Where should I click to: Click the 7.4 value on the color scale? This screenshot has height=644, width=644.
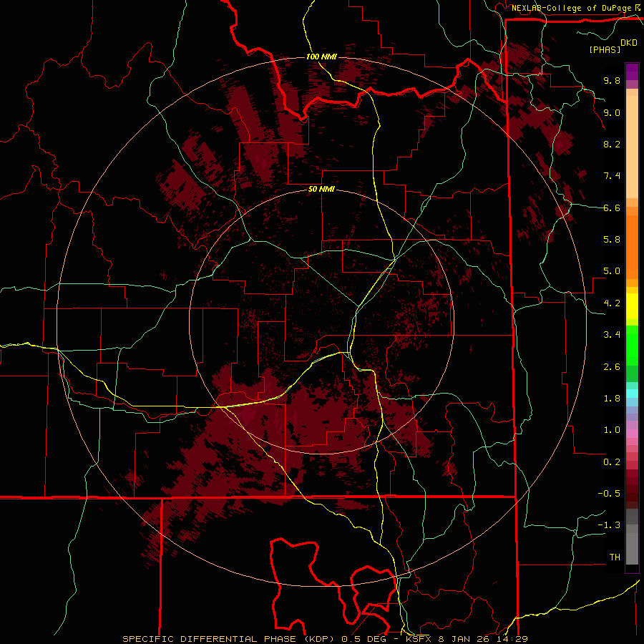[x=612, y=176]
